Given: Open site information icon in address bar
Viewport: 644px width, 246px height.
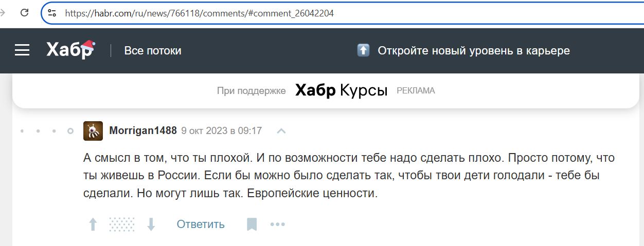Looking at the screenshot, I should (x=51, y=13).
